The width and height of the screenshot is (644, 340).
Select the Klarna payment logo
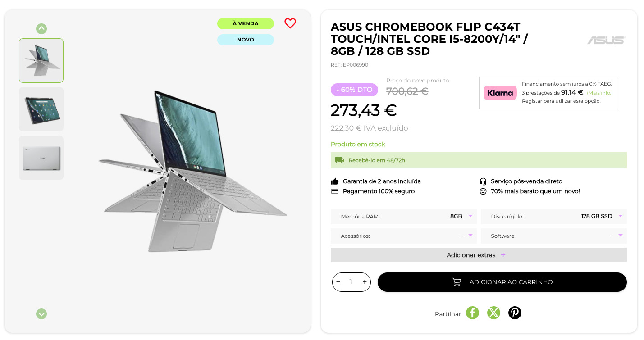(x=500, y=93)
